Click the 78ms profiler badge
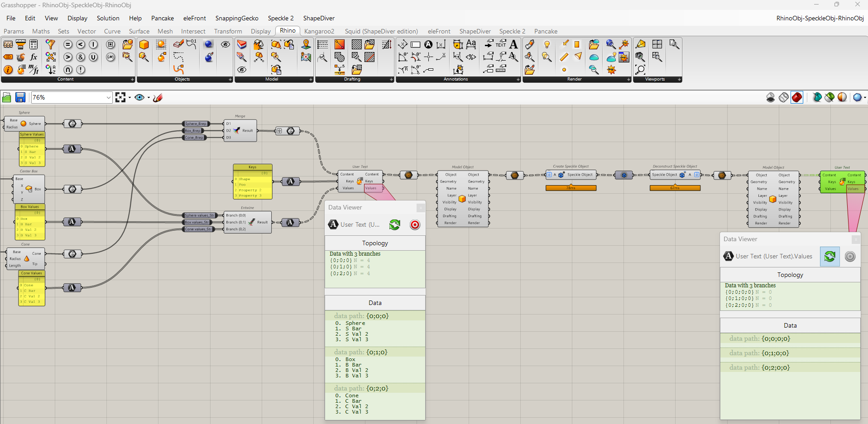Image resolution: width=868 pixels, height=424 pixels. pos(571,188)
